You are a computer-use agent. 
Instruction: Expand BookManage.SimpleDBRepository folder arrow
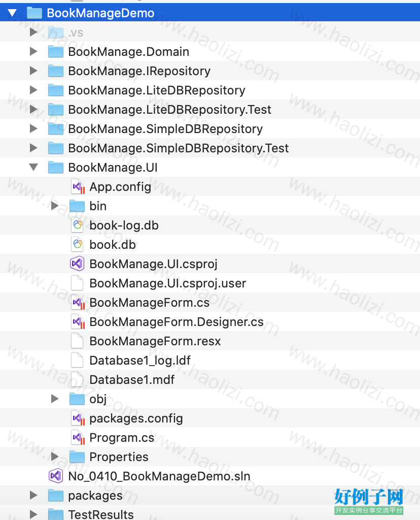point(33,128)
